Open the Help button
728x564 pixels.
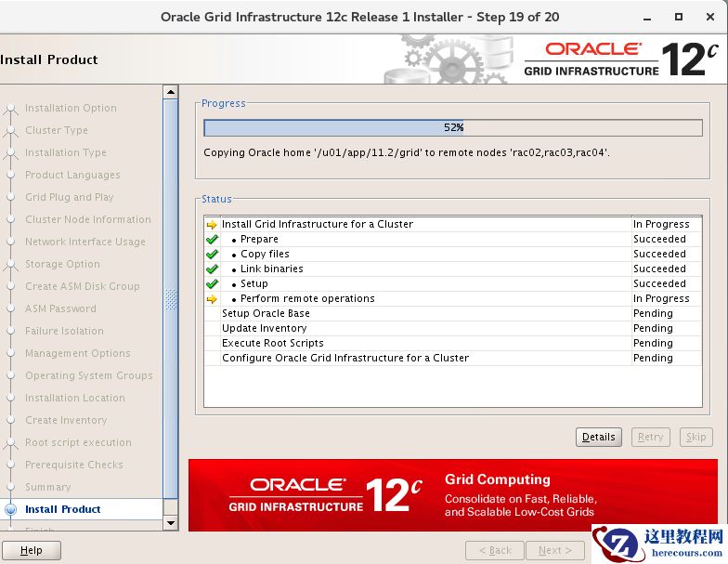point(32,550)
